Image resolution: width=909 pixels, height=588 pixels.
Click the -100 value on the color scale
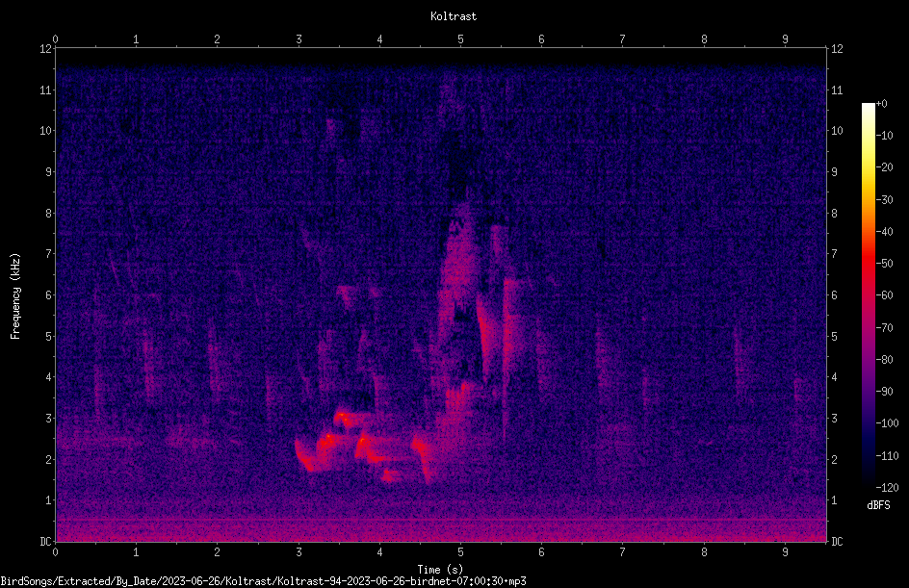[x=887, y=423]
